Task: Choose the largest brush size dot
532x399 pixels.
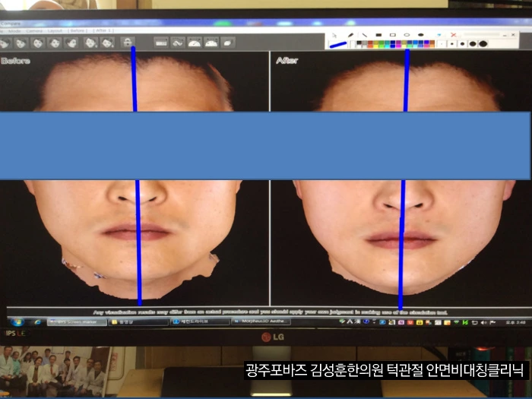Action: (483, 44)
